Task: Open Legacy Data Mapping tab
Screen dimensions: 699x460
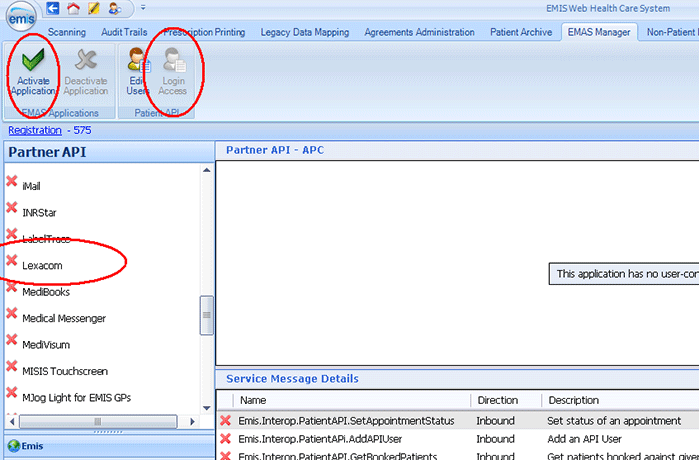Action: pos(305,32)
